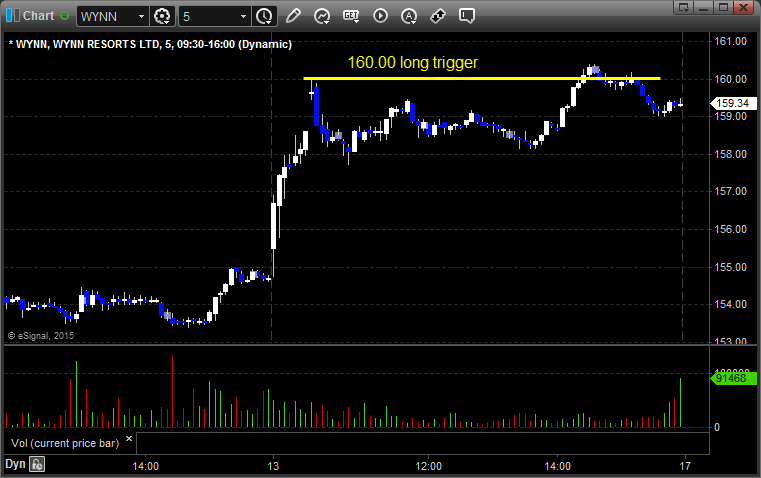The height and width of the screenshot is (478, 761).
Task: Click the 91468 volume value marker
Action: coord(733,378)
